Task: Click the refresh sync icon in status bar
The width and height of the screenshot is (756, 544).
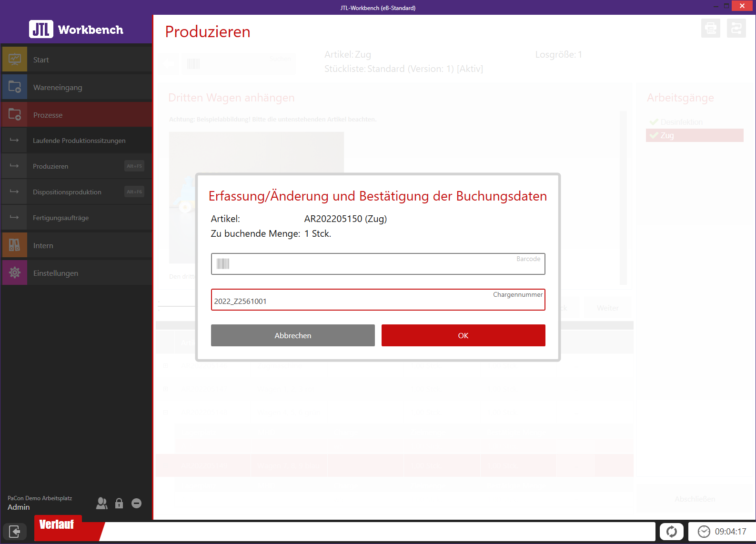Action: pyautogui.click(x=672, y=531)
